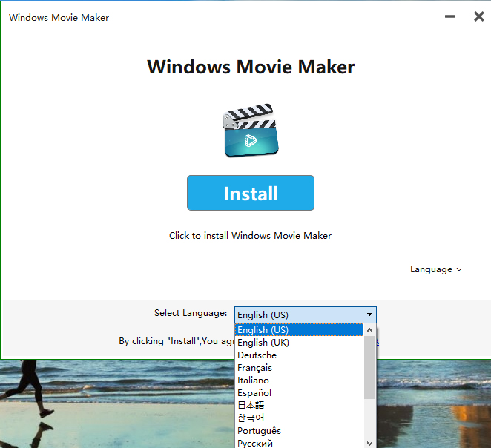Image resolution: width=491 pixels, height=448 pixels.
Task: Pick Português from the language dropdown
Action: (x=299, y=430)
